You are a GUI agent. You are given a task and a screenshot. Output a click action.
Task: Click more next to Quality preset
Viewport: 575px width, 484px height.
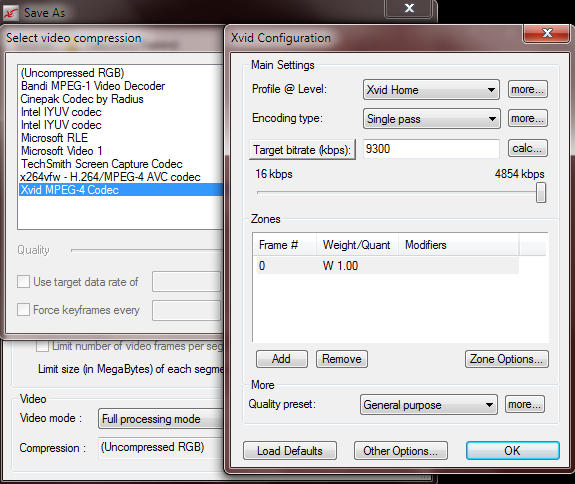click(525, 404)
